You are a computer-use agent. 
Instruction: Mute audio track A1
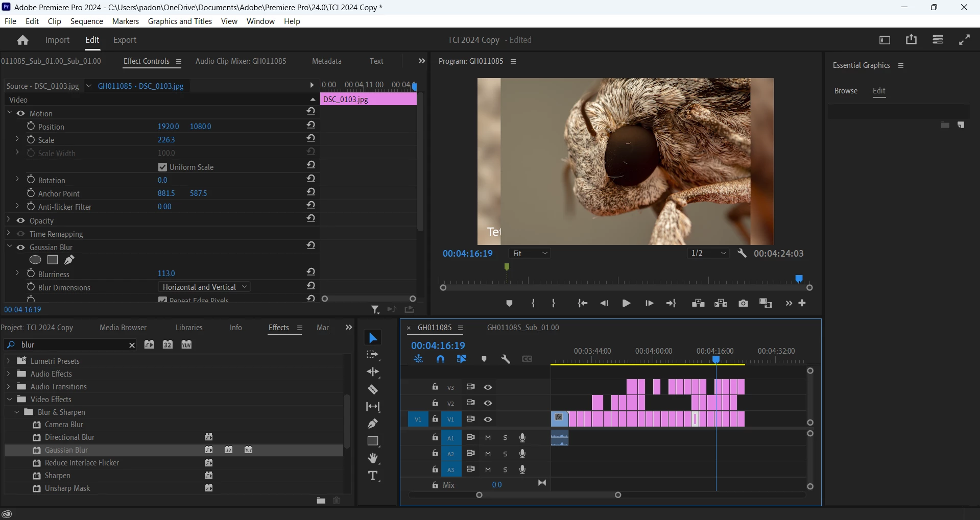pyautogui.click(x=488, y=438)
